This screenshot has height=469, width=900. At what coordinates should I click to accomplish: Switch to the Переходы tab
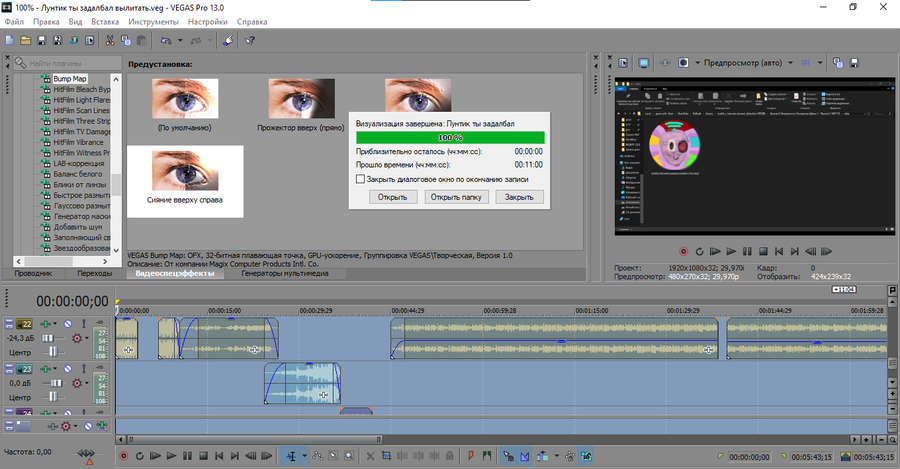pyautogui.click(x=95, y=273)
